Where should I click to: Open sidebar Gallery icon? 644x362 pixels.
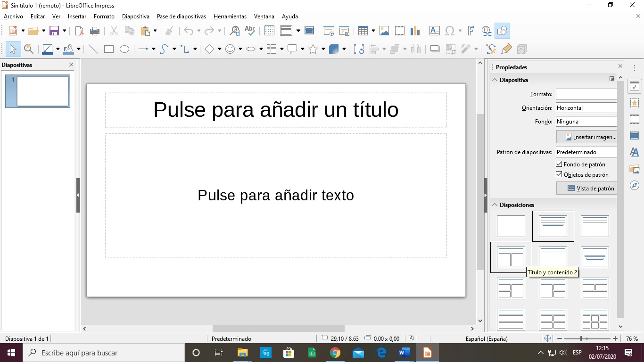[635, 169]
